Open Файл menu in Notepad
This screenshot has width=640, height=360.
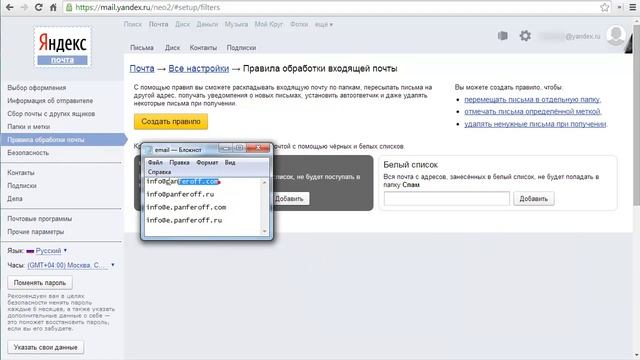[155, 162]
